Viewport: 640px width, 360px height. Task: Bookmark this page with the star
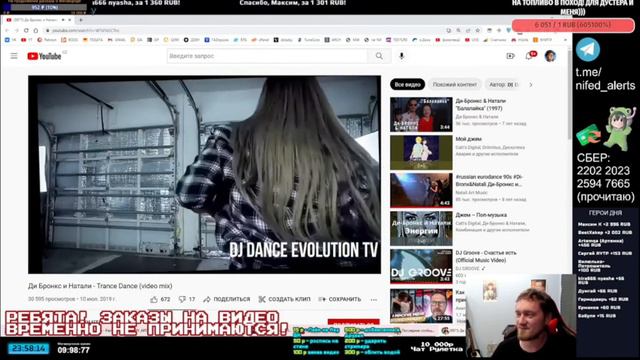pyautogui.click(x=478, y=31)
